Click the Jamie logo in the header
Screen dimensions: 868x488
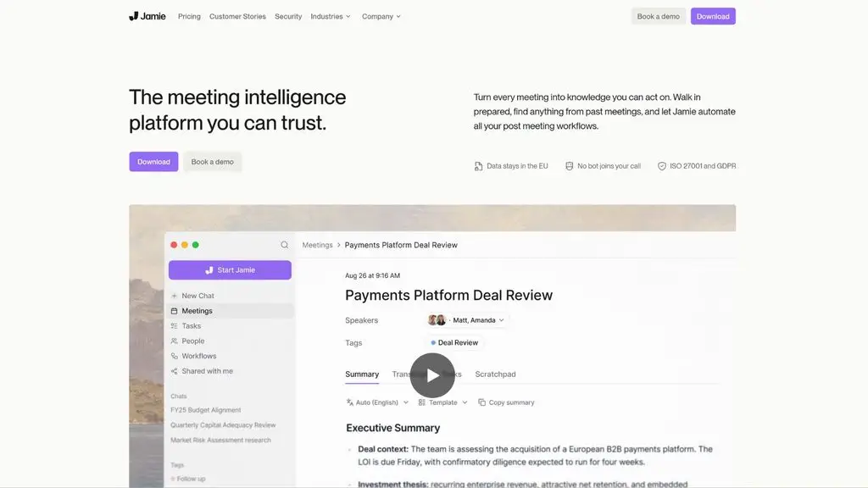[x=147, y=16]
